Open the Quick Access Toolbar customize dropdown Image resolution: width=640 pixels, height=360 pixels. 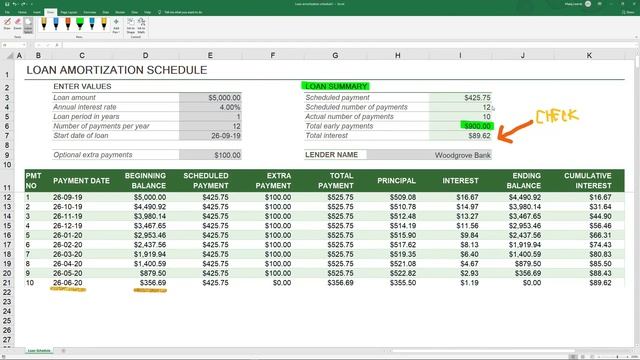coord(32,4)
